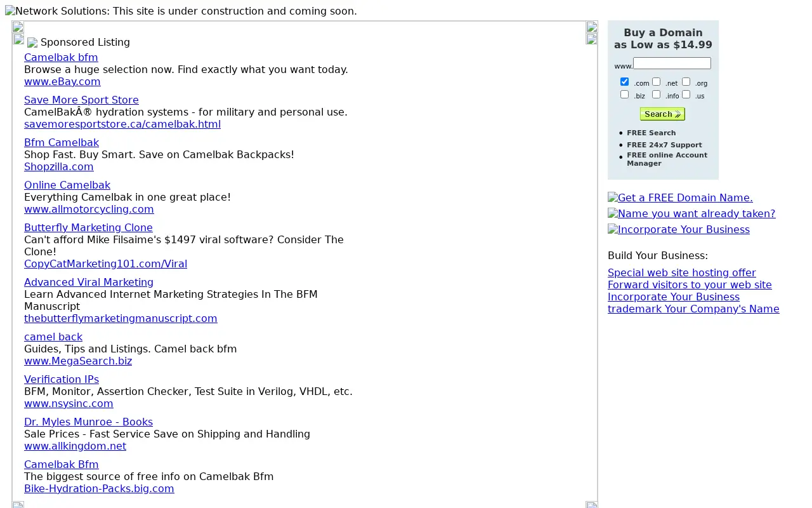Screen dimensions: 812x508
Task: Open Advanced Viral Marketing listing
Action: pos(89,283)
